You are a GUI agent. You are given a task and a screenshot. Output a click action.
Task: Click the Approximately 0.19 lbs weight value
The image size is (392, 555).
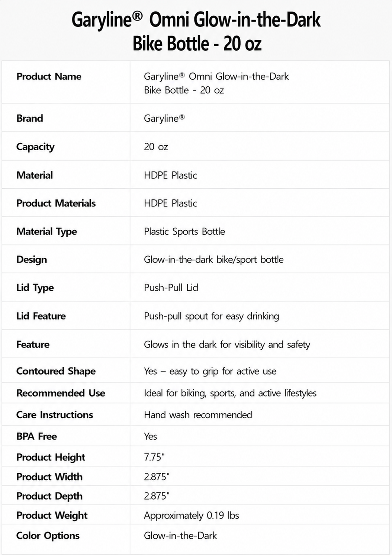[x=191, y=516]
